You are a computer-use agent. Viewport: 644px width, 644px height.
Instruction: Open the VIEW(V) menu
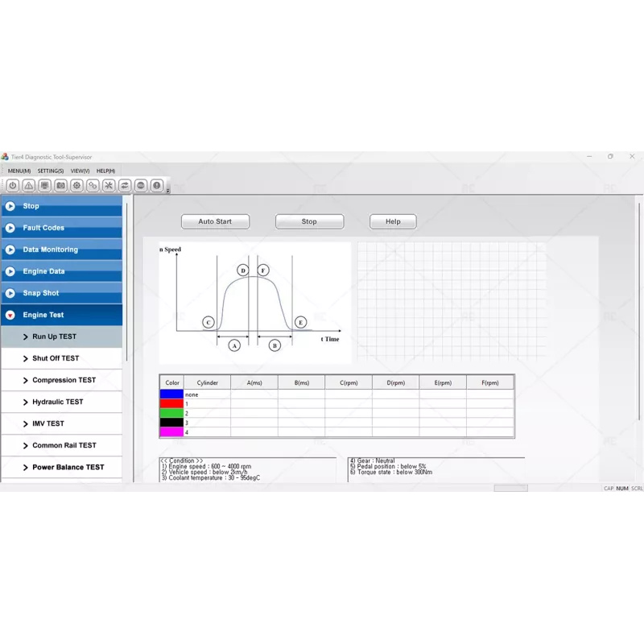pos(79,171)
